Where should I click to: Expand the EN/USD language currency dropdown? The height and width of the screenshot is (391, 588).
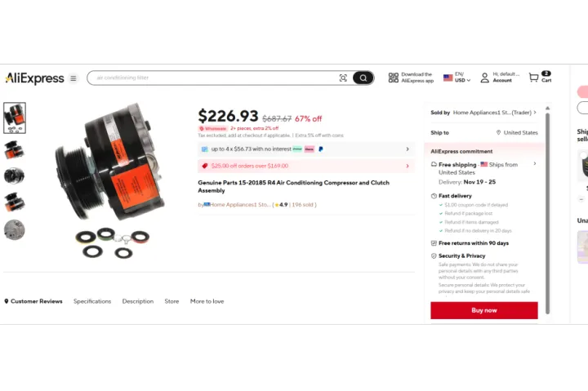[x=457, y=78]
